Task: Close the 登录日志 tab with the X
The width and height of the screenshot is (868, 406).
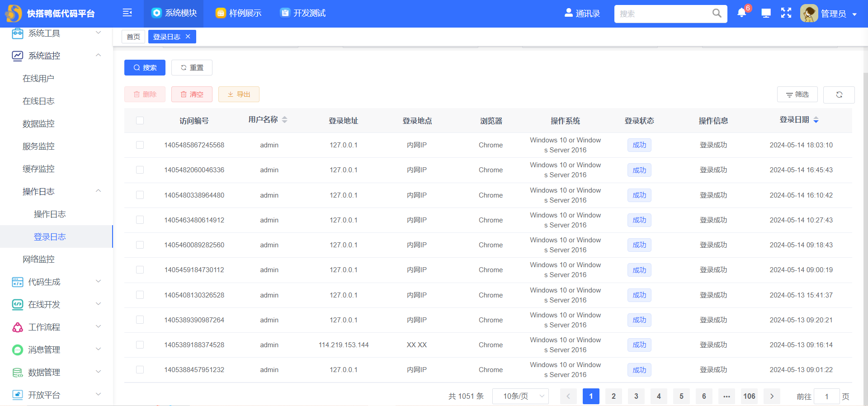Action: [188, 37]
